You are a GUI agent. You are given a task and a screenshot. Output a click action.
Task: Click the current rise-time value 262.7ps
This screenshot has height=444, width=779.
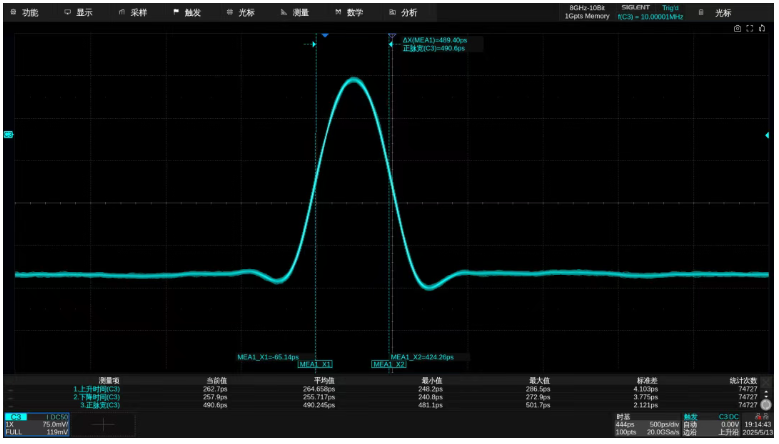[215, 389]
